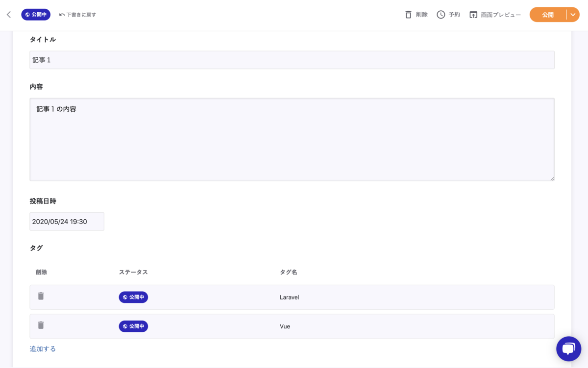Click the 内容 field label
Image resolution: width=588 pixels, height=368 pixels.
coord(36,87)
